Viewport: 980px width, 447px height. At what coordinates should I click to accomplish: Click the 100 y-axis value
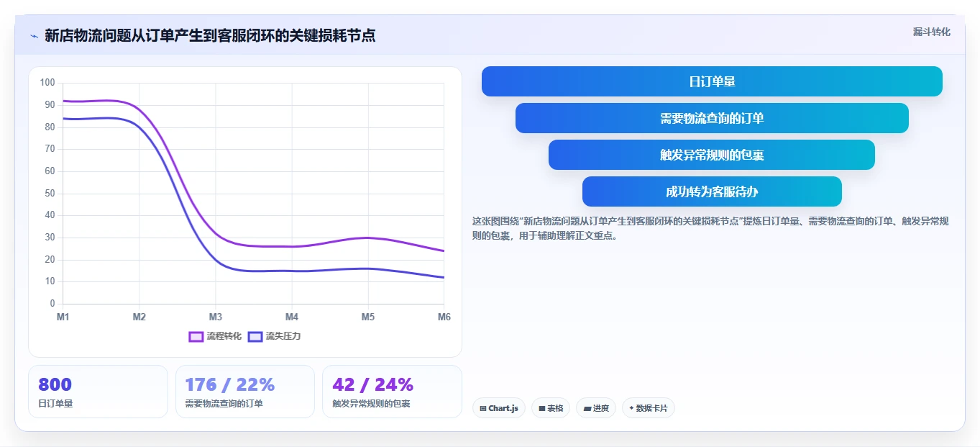coord(47,83)
